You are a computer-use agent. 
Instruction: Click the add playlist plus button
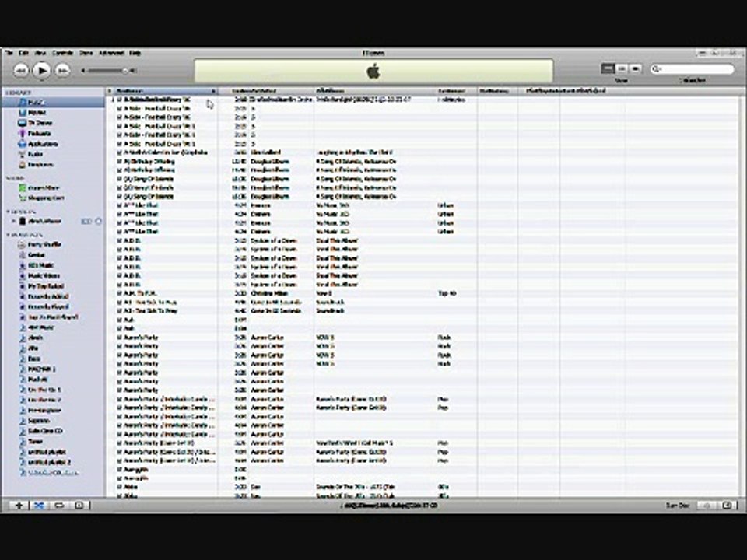tap(19, 506)
